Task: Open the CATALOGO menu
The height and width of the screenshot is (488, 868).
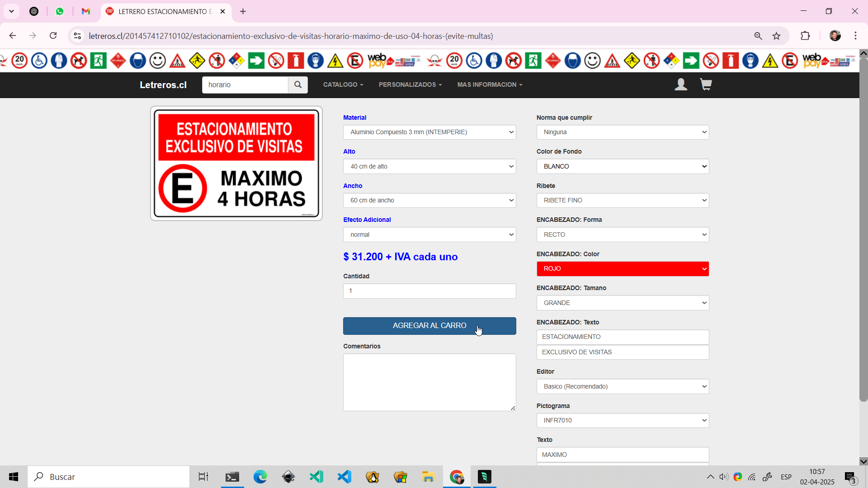Action: click(x=343, y=84)
